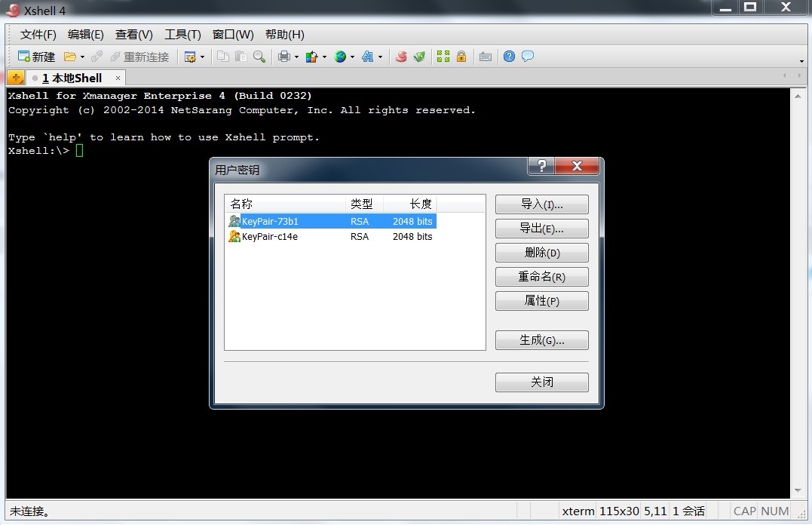Click the magnifier find icon

(x=259, y=57)
